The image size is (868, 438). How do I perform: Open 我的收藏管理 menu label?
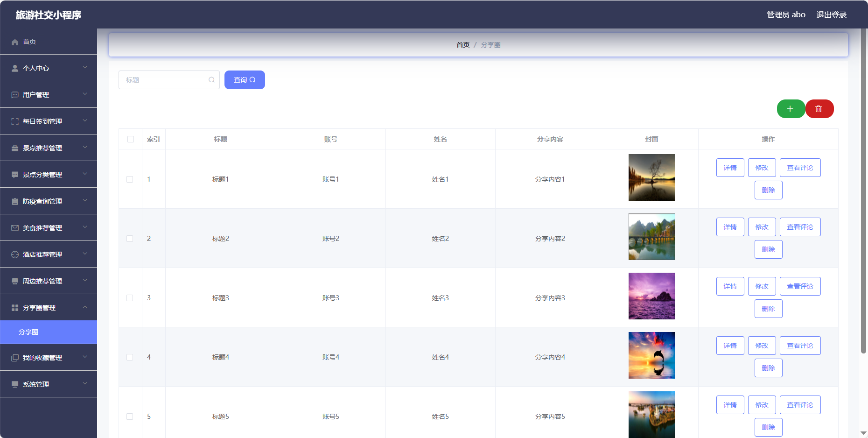point(42,358)
